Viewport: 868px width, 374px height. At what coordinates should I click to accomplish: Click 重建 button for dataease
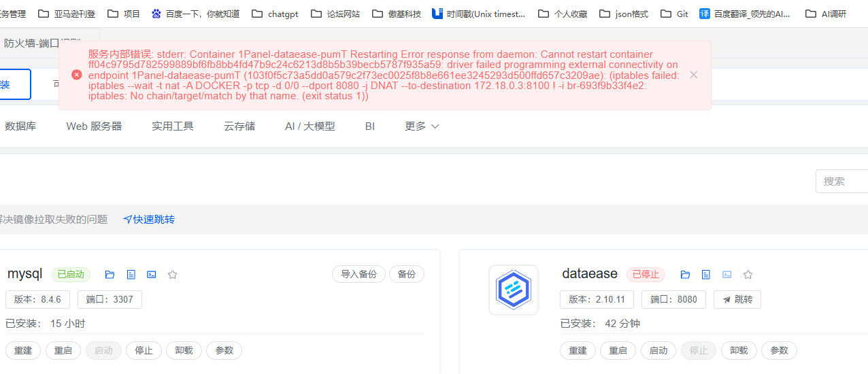coord(578,350)
